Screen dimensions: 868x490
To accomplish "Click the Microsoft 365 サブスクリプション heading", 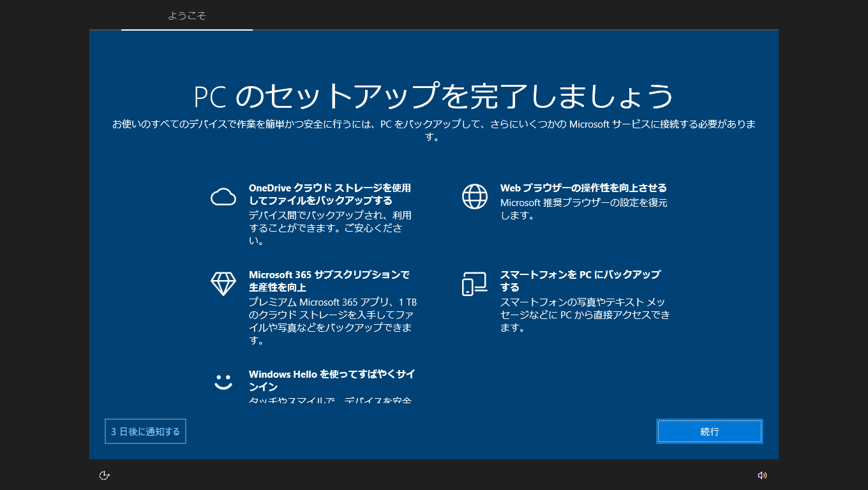I will click(329, 281).
